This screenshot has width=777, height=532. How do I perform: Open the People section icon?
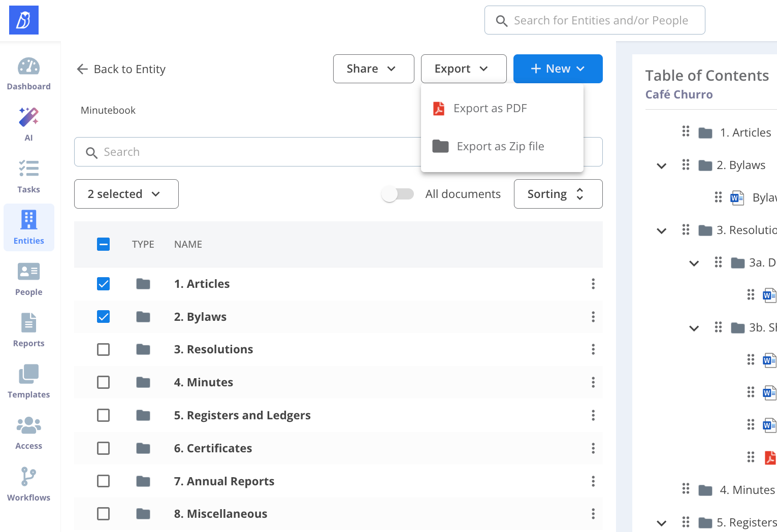[28, 279]
